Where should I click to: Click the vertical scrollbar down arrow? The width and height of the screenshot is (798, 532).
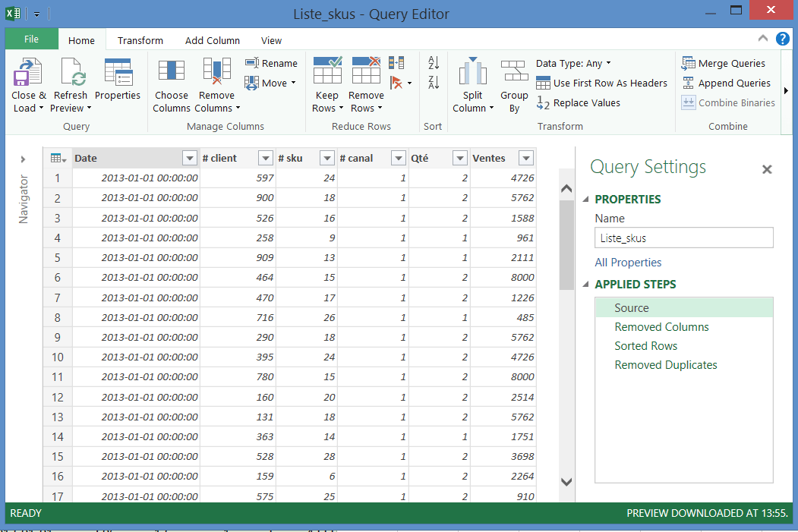566,481
